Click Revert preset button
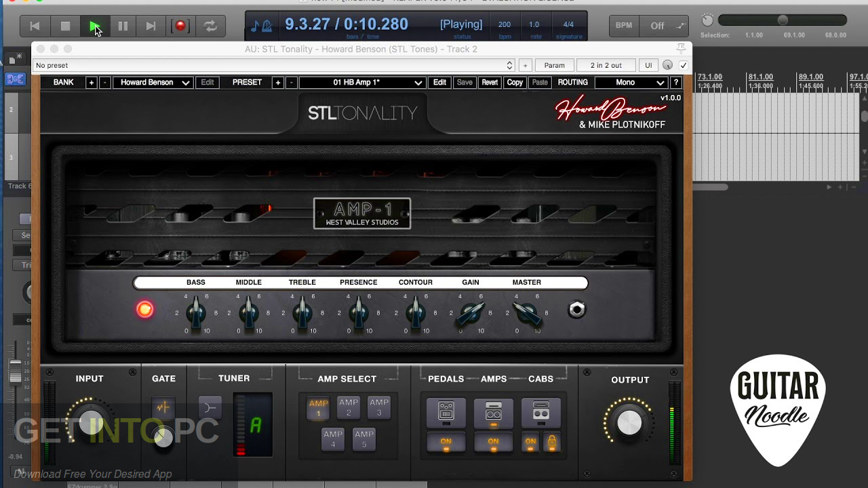868x488 pixels. coord(490,83)
